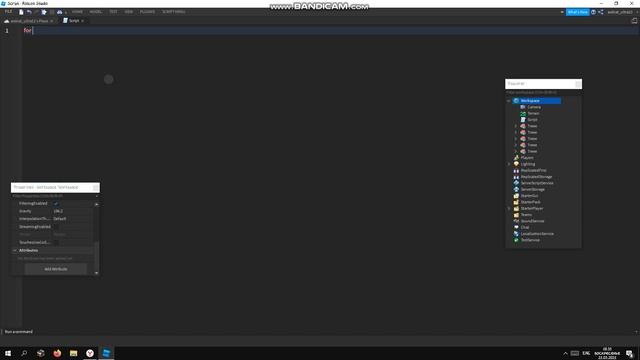Click the Add Attribute button

[56, 269]
